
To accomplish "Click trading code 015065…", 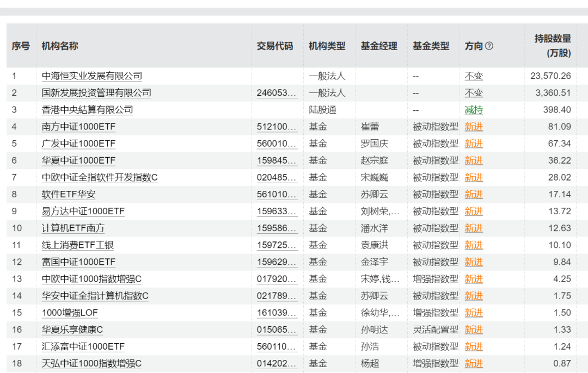I will (277, 330).
